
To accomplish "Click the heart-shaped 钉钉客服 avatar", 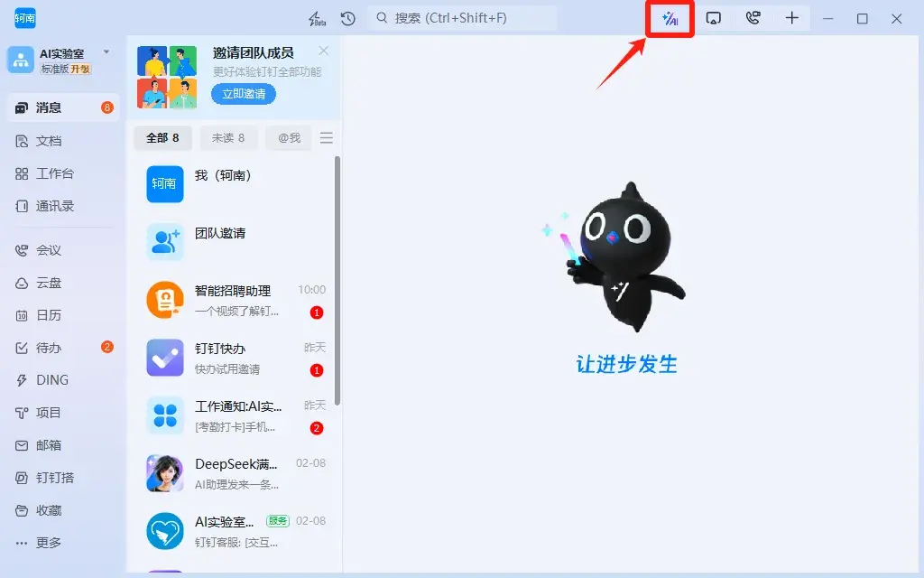I will click(x=165, y=531).
